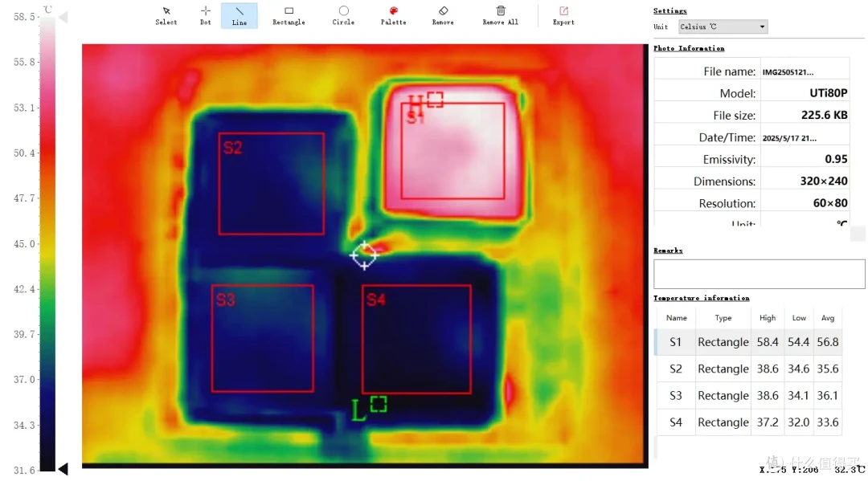The image size is (868, 481).
Task: Click the S2 rectangle region label
Action: click(x=232, y=148)
